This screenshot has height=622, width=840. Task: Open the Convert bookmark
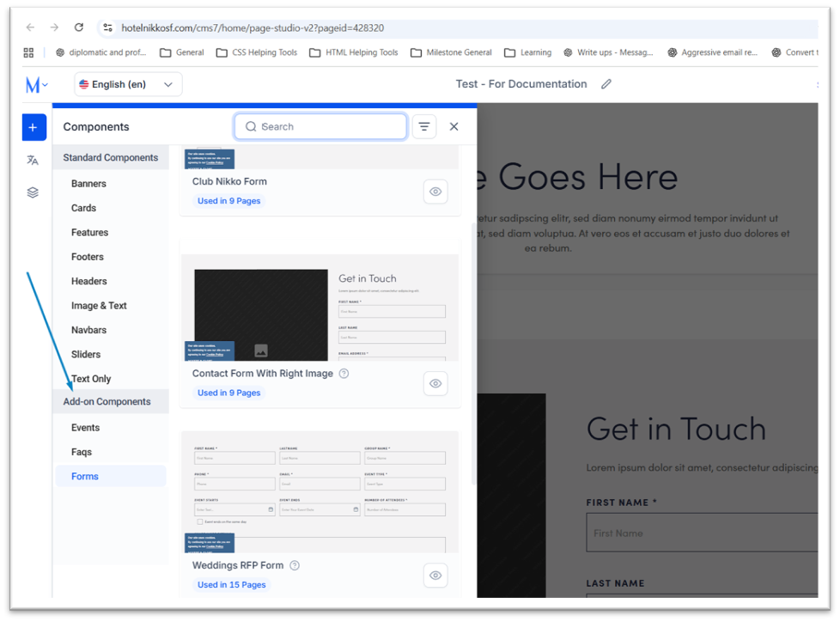click(x=795, y=52)
